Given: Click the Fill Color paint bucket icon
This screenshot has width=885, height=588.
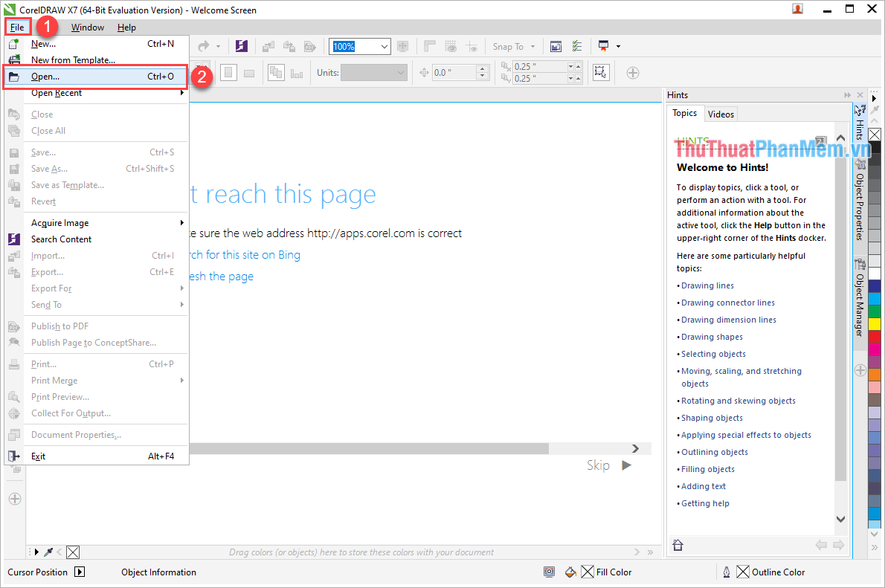Looking at the screenshot, I should coord(570,572).
